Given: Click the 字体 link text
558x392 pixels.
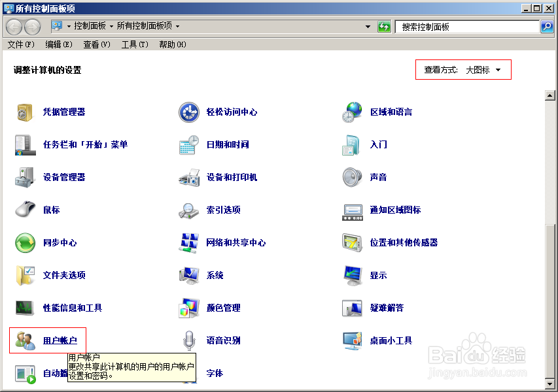Looking at the screenshot, I should point(215,373).
